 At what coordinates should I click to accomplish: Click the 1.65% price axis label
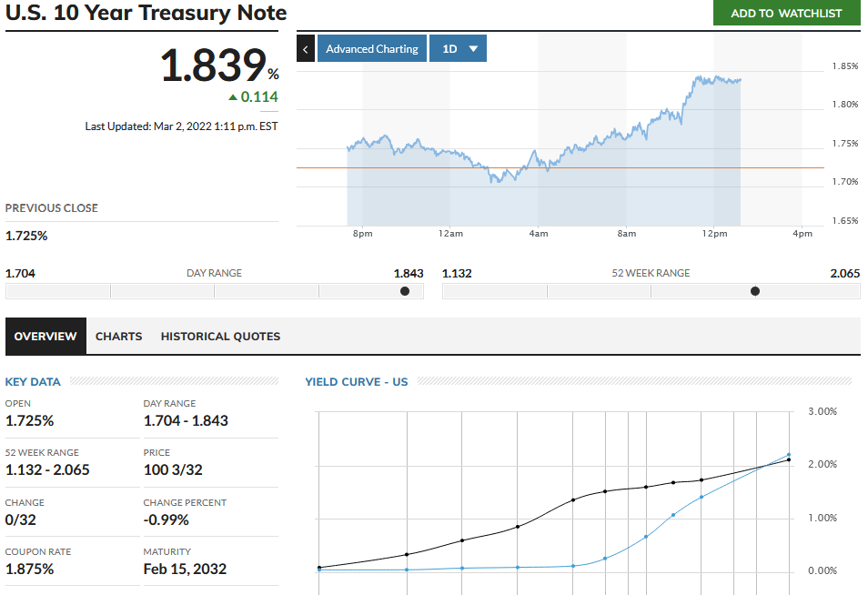click(845, 220)
